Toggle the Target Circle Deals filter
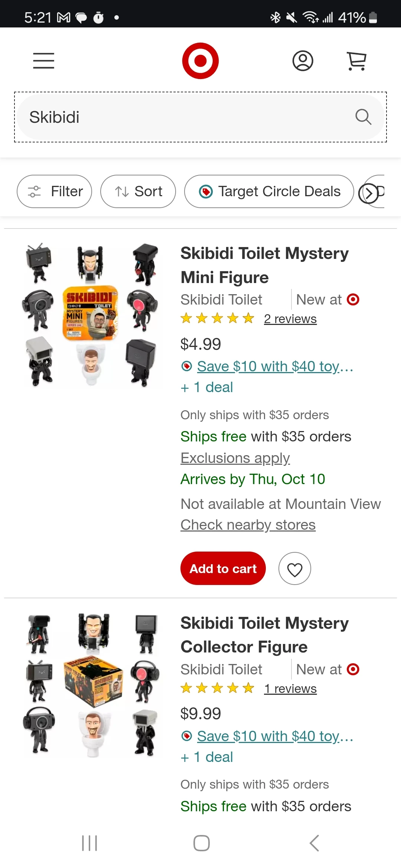401x868 pixels. click(269, 191)
